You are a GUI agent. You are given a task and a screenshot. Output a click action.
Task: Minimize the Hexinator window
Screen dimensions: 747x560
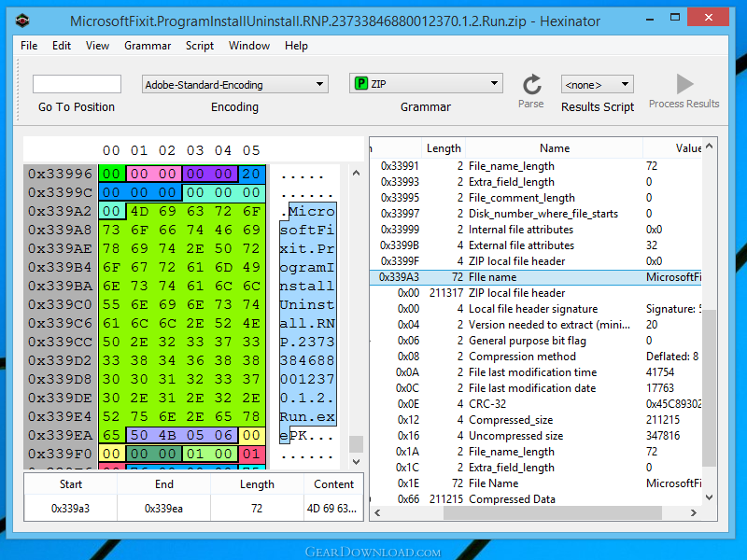coord(650,19)
